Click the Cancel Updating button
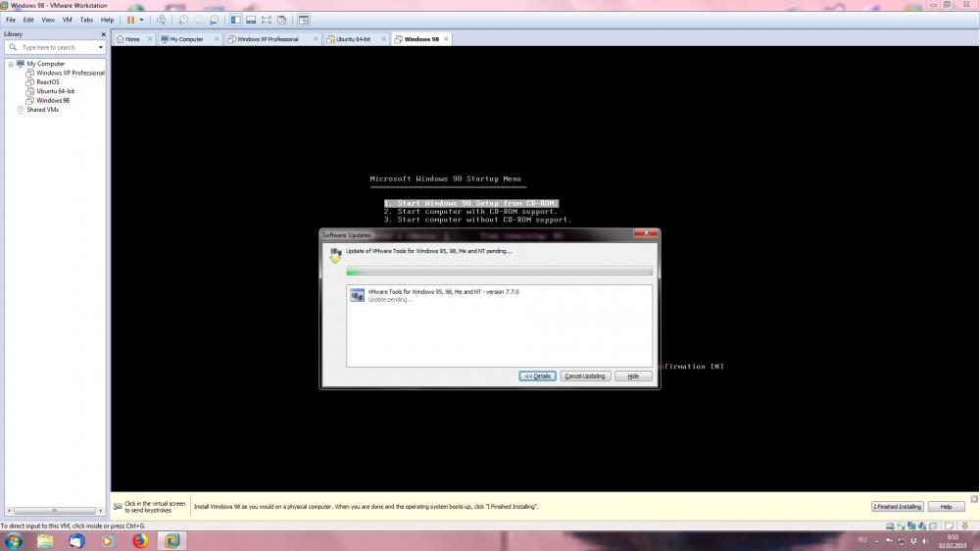This screenshot has width=980, height=551. (585, 376)
